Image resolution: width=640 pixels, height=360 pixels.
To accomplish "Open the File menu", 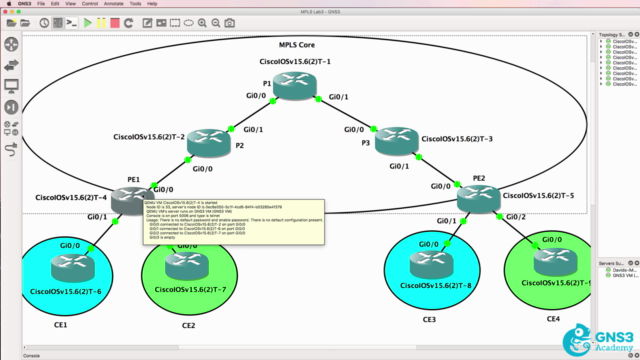I will [41, 4].
